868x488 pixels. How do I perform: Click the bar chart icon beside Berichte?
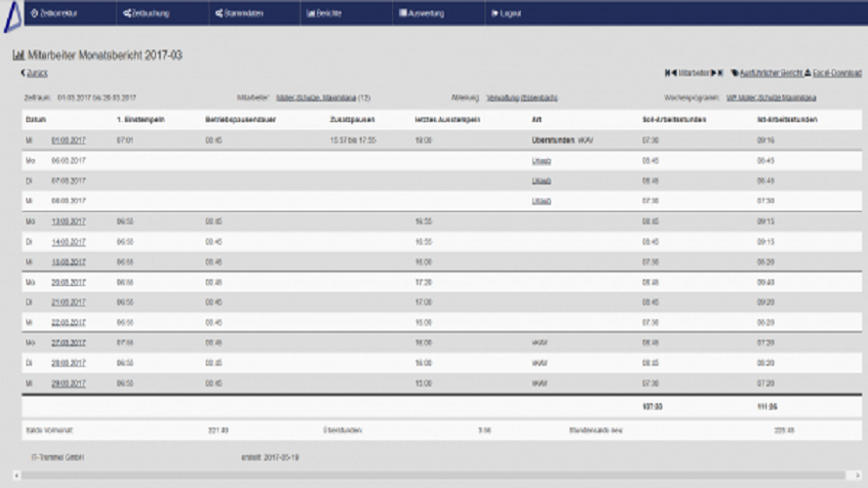pyautogui.click(x=310, y=14)
